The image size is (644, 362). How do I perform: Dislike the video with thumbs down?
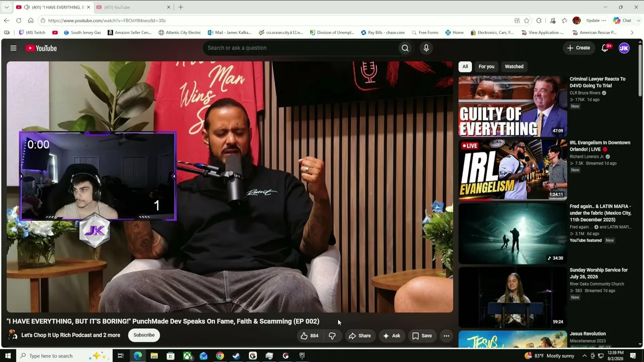click(332, 336)
